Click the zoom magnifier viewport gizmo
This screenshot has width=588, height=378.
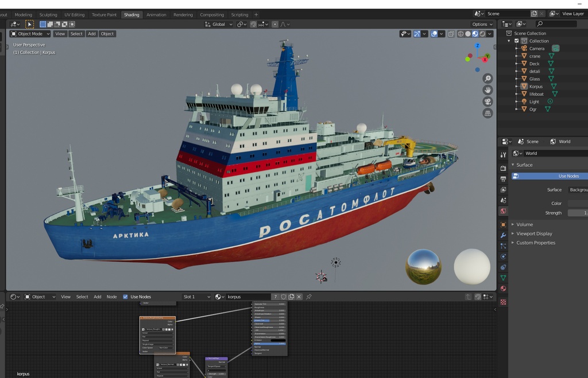pos(488,79)
